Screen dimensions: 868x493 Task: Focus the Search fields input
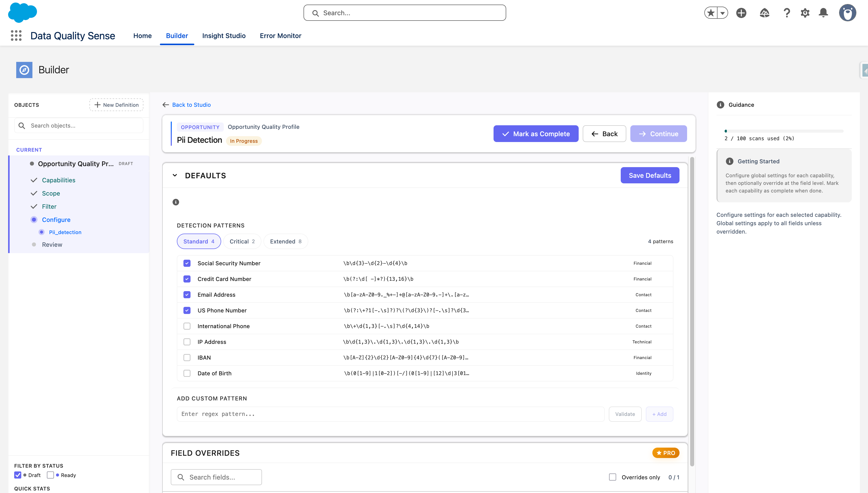click(x=216, y=477)
